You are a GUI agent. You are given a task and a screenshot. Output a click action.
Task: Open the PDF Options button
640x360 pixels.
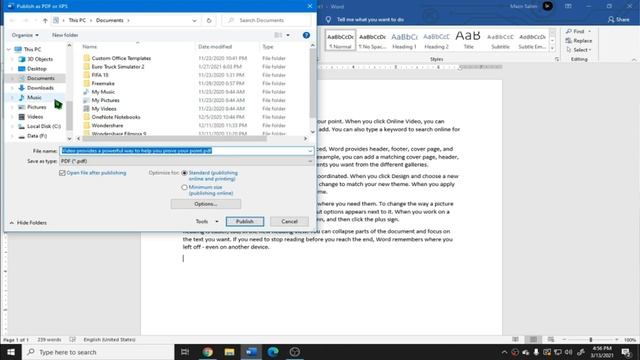point(206,204)
